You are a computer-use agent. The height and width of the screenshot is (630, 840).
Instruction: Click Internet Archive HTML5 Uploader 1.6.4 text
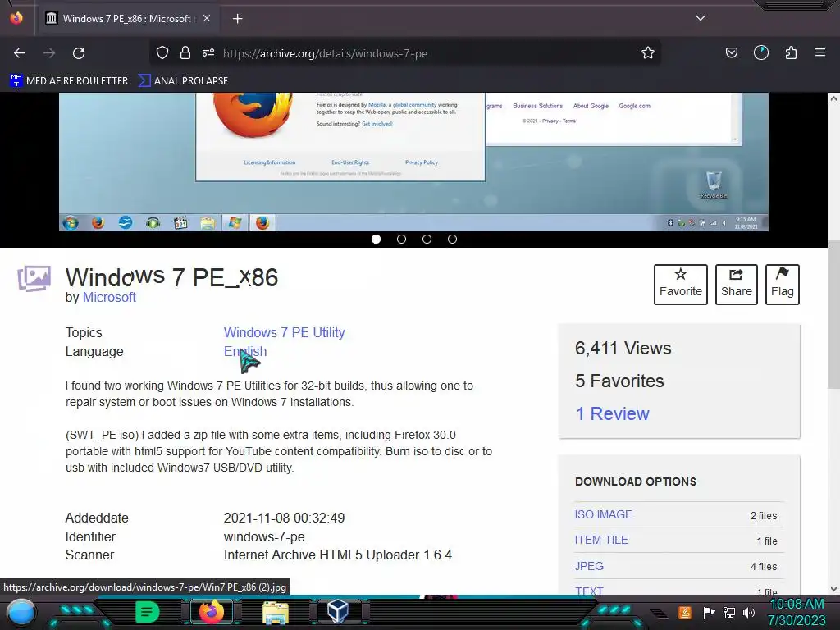click(x=337, y=555)
